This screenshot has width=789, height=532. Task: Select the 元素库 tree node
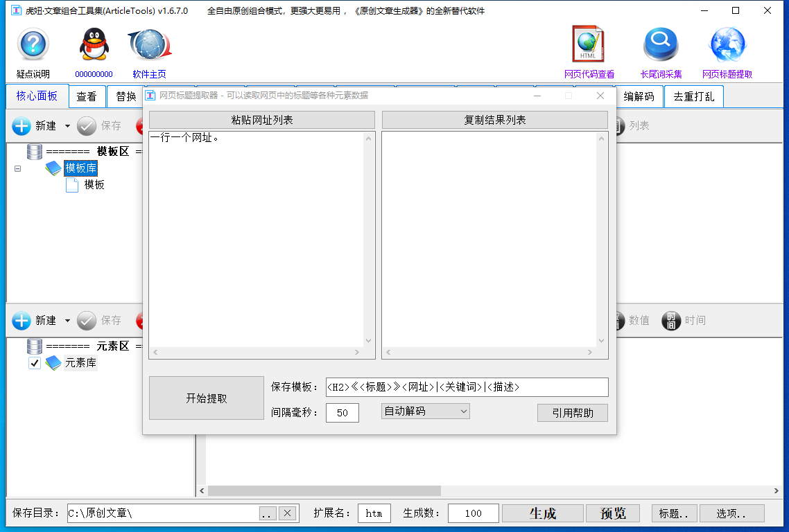tap(80, 362)
